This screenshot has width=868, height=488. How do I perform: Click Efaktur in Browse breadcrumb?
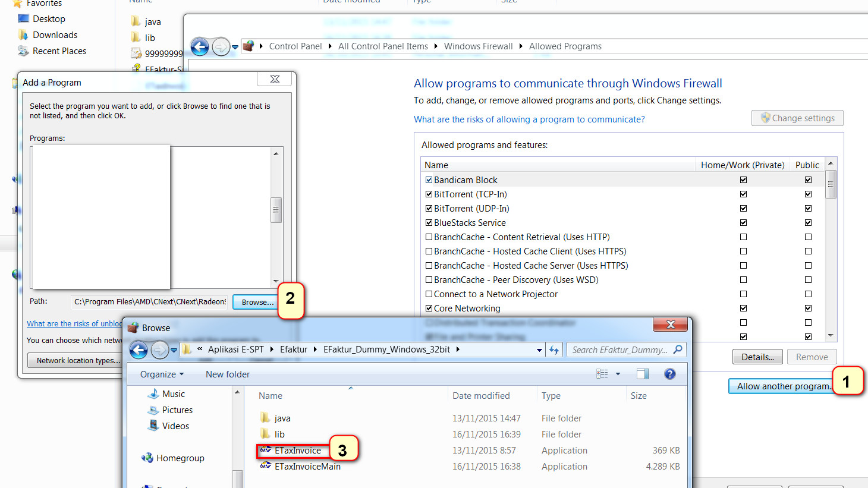[294, 350]
